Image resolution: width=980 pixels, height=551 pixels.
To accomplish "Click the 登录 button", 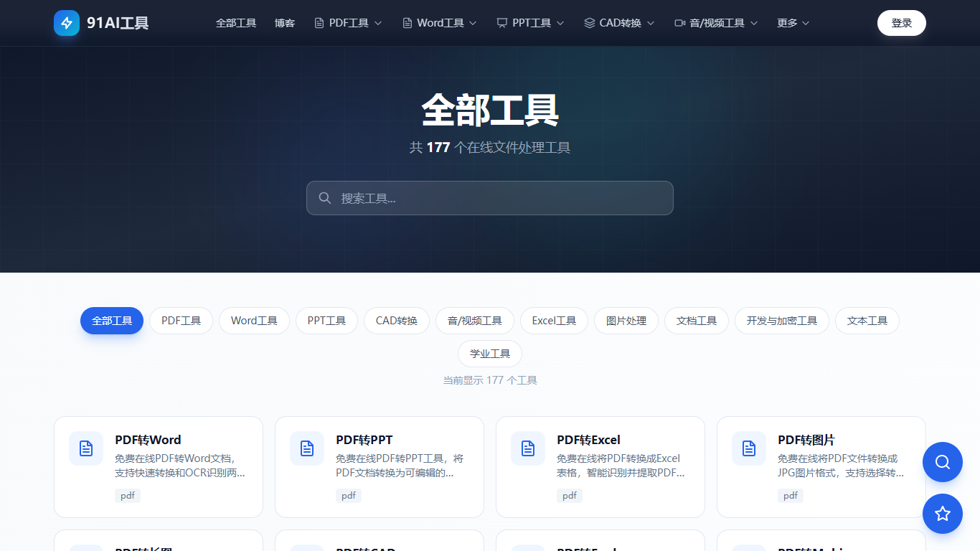I will pyautogui.click(x=902, y=23).
